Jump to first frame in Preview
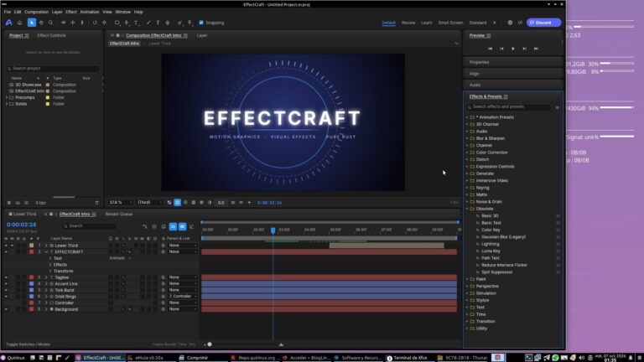This screenshot has width=644, height=362. coord(490,49)
